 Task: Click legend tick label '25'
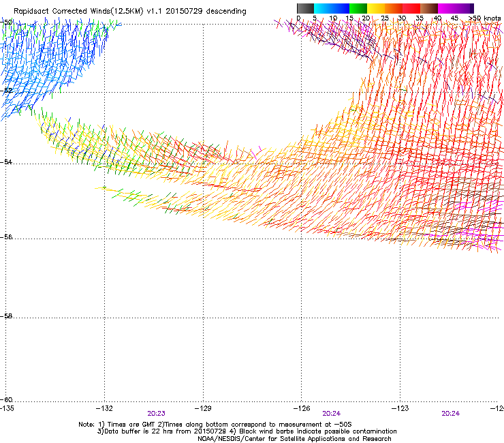coord(385,18)
